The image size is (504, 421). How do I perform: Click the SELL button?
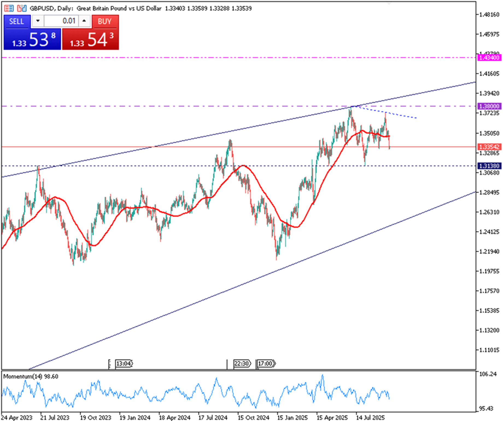tap(17, 22)
